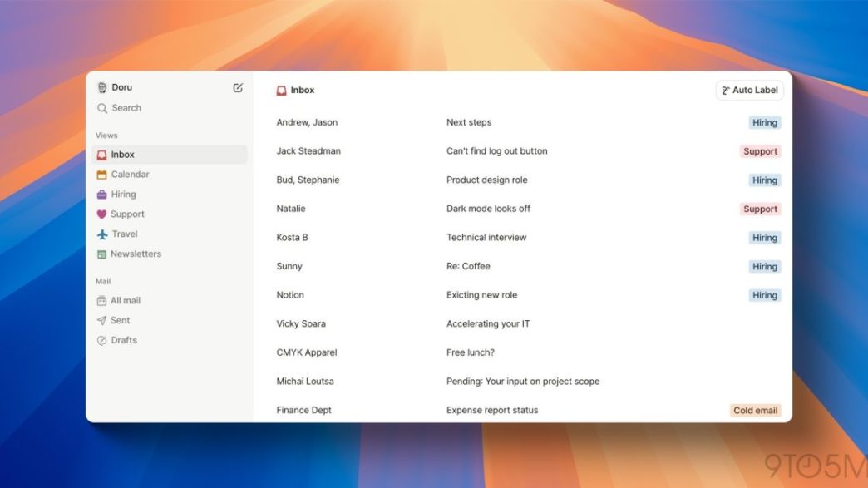Open the Newsletters view icon
The height and width of the screenshot is (488, 868).
pyautogui.click(x=101, y=254)
